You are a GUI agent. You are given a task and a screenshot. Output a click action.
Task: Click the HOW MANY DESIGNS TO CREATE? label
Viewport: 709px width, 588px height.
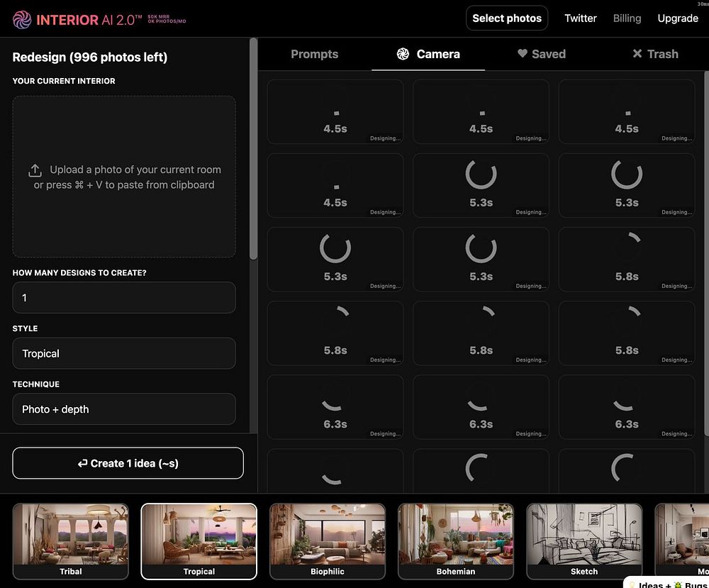[x=79, y=273]
